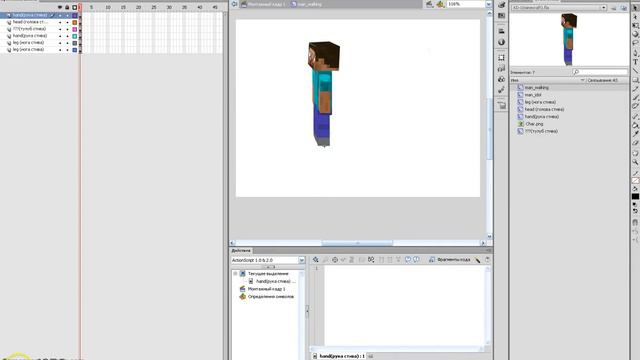
Task: Select the Subselection arrow tool
Action: click(636, 17)
